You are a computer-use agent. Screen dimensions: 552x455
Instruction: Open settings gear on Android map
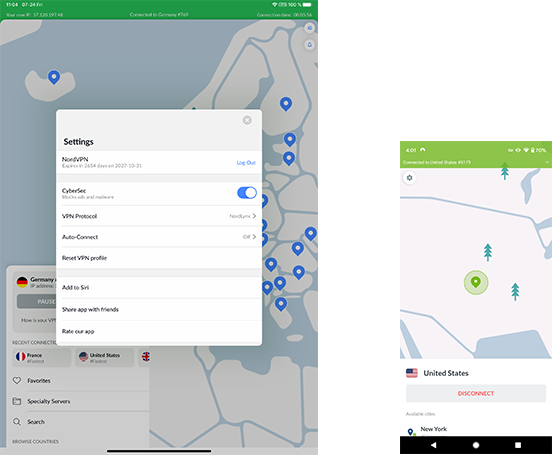[x=409, y=178]
